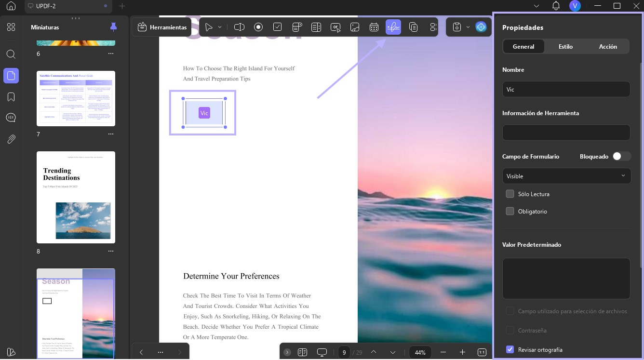Click the Nombre input field containing Vic

pyautogui.click(x=566, y=89)
